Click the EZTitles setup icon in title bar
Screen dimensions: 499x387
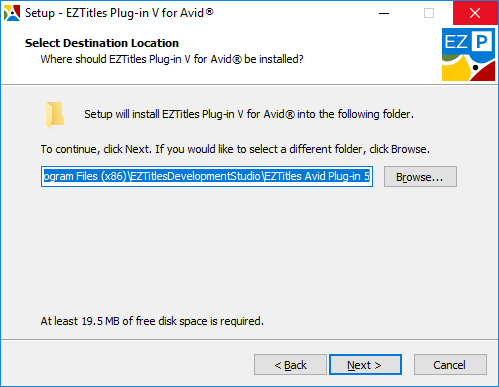[x=12, y=13]
